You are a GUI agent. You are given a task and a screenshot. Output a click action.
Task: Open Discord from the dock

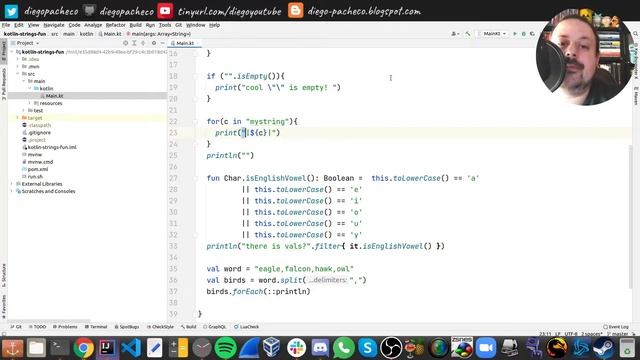click(320, 348)
